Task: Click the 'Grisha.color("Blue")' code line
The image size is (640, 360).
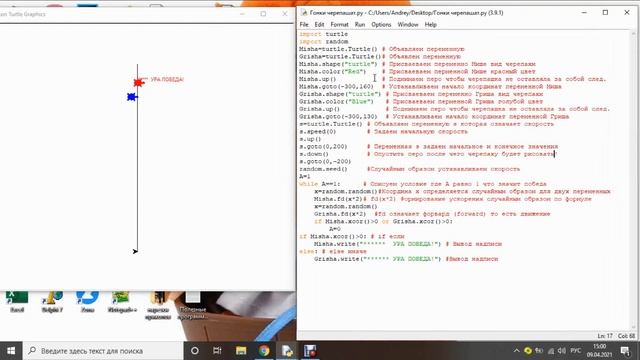Action: pyautogui.click(x=336, y=102)
